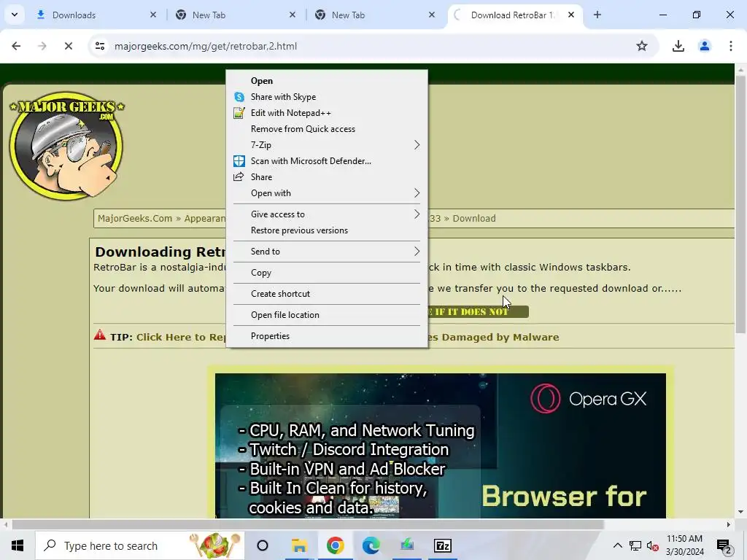Open MajorGeeks.Com breadcrumb link

pyautogui.click(x=135, y=219)
